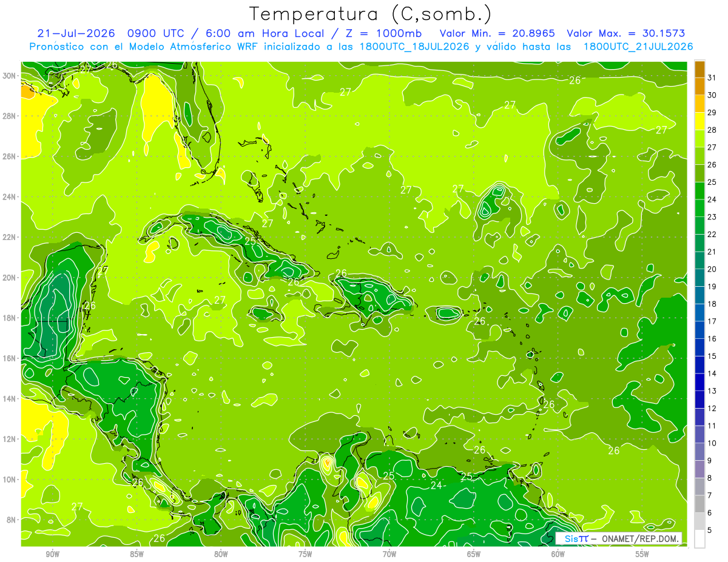The width and height of the screenshot is (728, 562).
Task: Click the 16N latitude axis label
Action: (x=9, y=358)
